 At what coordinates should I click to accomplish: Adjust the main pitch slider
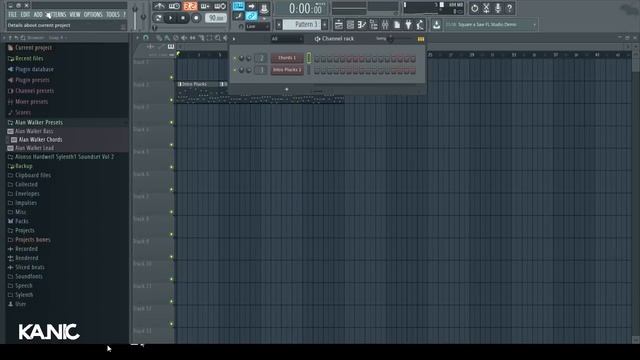pos(143,16)
